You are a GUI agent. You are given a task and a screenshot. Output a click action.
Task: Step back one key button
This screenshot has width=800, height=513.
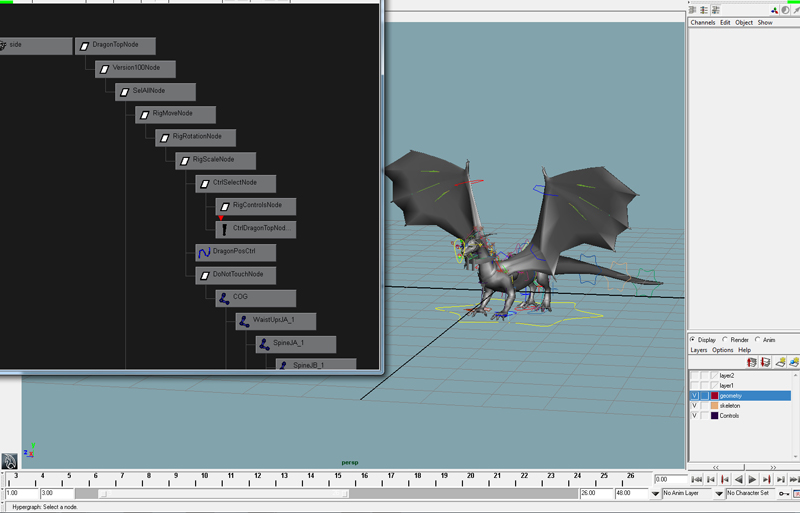pyautogui.click(x=724, y=480)
